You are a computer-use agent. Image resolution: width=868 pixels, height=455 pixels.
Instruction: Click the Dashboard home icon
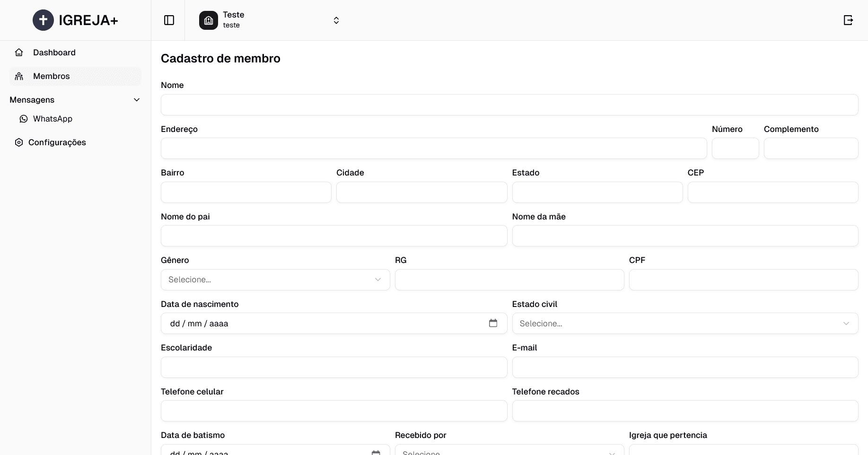pyautogui.click(x=19, y=52)
